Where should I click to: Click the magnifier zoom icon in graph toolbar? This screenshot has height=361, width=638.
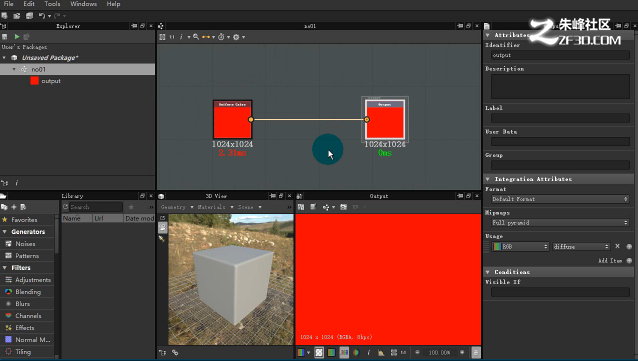coord(196,37)
